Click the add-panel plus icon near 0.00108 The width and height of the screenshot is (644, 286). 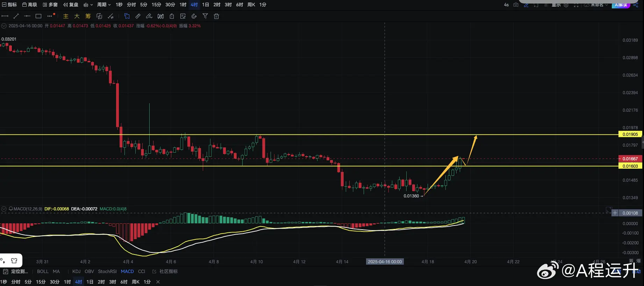click(615, 213)
